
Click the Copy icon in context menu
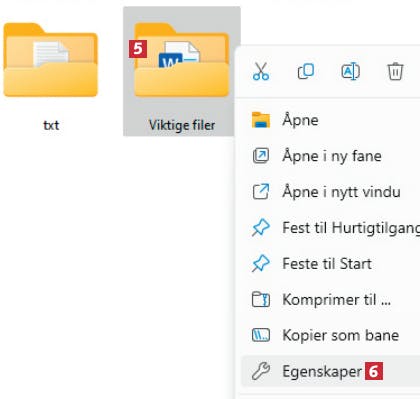click(x=306, y=71)
